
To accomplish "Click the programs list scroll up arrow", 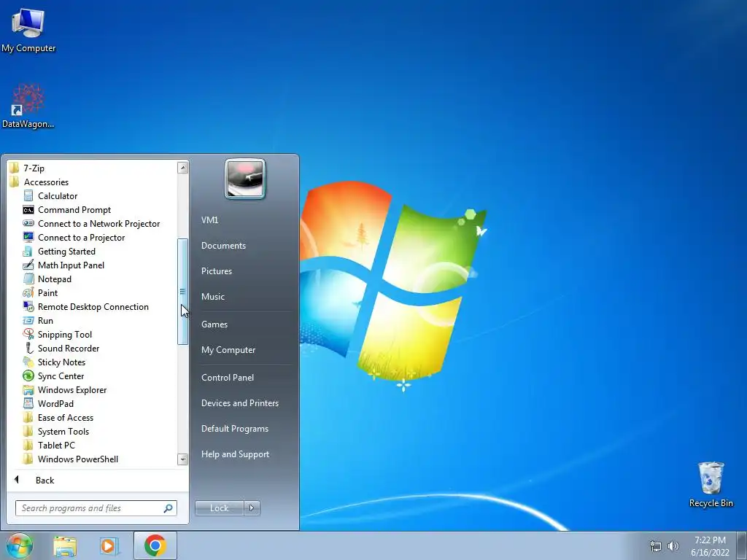I will 182,167.
